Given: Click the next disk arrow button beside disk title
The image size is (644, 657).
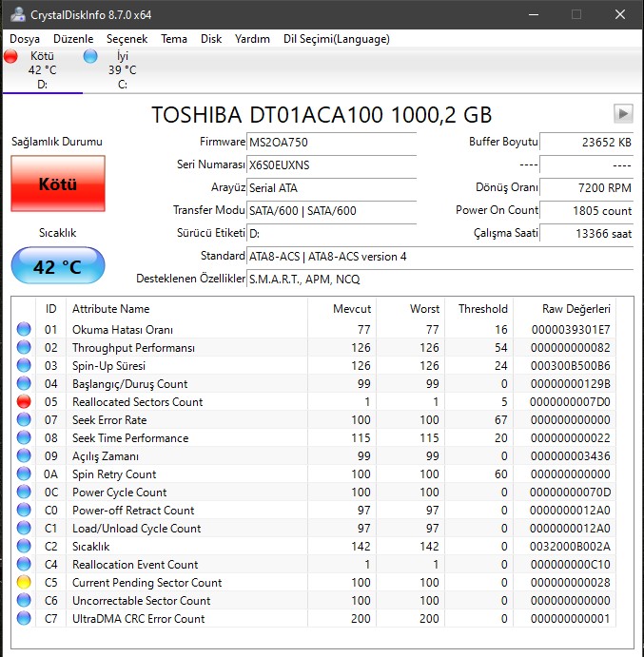Looking at the screenshot, I should click(x=623, y=114).
